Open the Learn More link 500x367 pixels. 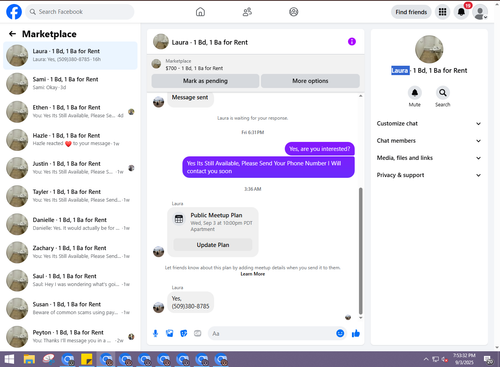[x=253, y=274]
